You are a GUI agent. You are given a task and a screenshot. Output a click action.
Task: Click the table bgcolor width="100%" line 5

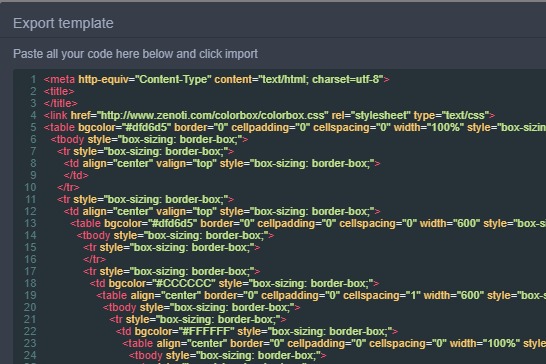295,127
